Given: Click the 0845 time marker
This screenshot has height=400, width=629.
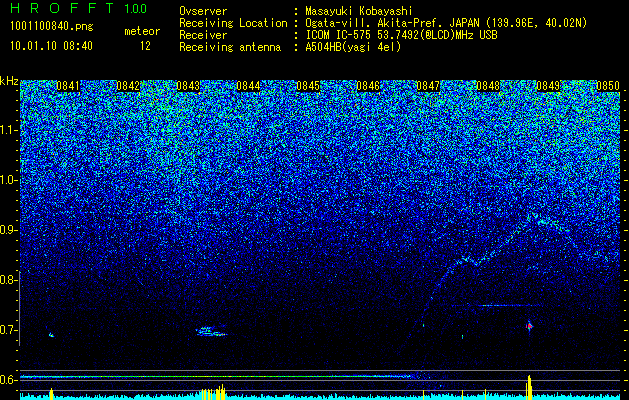Looking at the screenshot, I should (x=308, y=86).
